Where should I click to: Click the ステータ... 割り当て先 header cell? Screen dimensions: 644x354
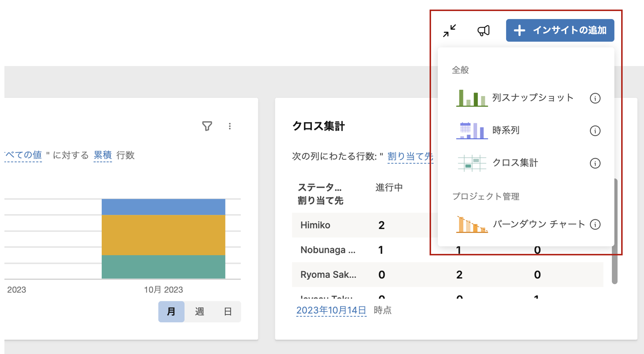coord(320,194)
